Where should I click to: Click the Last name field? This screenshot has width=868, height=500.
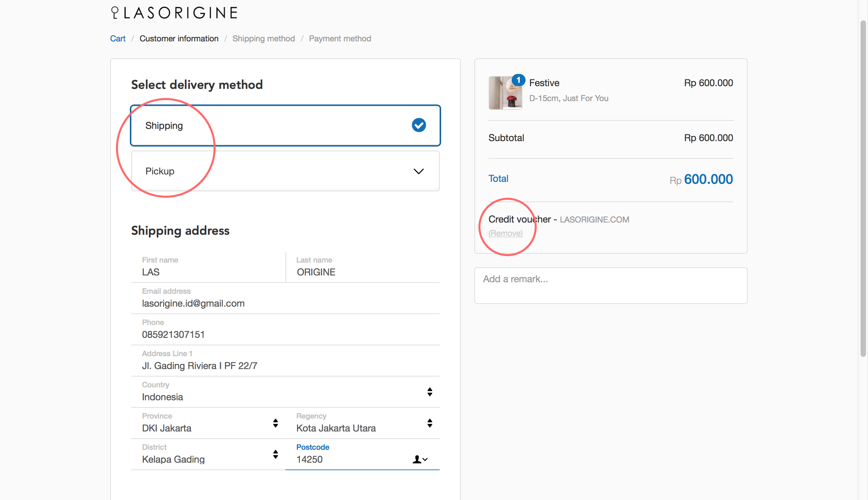[x=363, y=267]
